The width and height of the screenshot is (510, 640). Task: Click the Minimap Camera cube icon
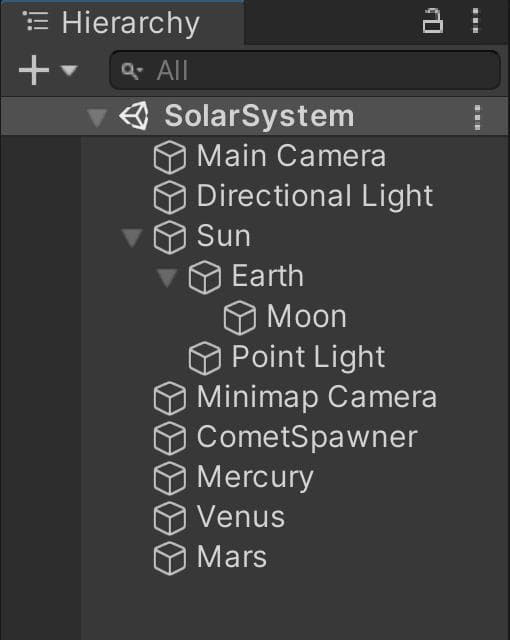[x=170, y=398]
